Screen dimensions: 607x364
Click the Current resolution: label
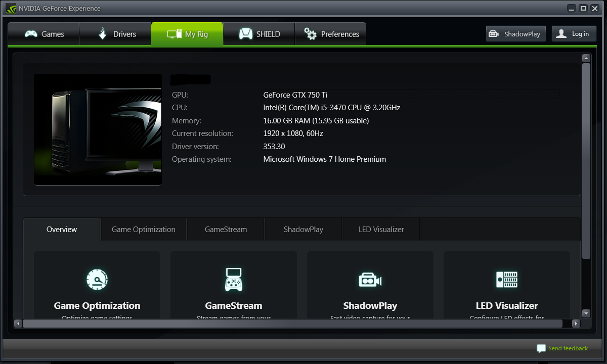pos(202,133)
